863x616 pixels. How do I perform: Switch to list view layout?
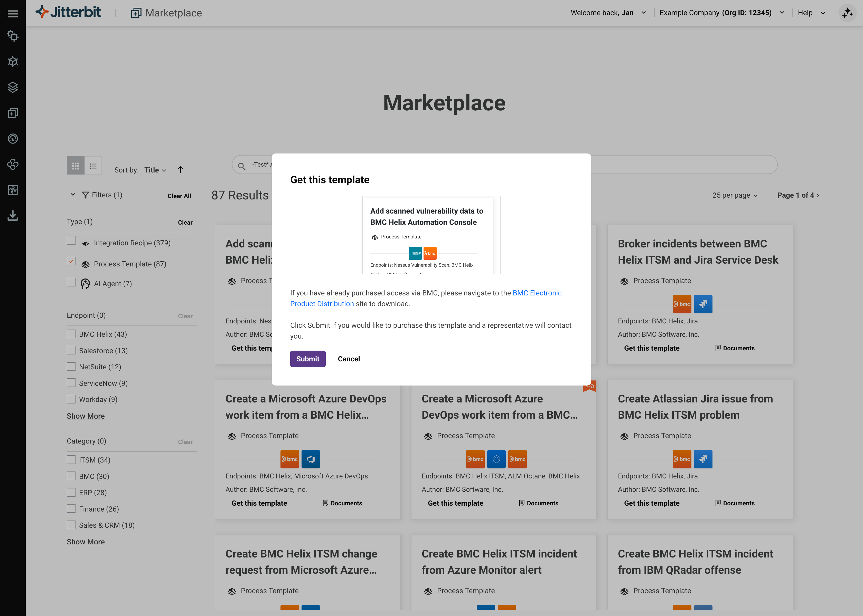point(93,166)
